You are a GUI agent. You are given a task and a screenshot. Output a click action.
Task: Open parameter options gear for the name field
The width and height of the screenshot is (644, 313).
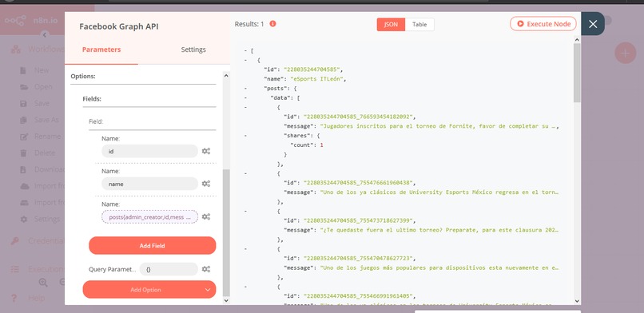pyautogui.click(x=206, y=184)
